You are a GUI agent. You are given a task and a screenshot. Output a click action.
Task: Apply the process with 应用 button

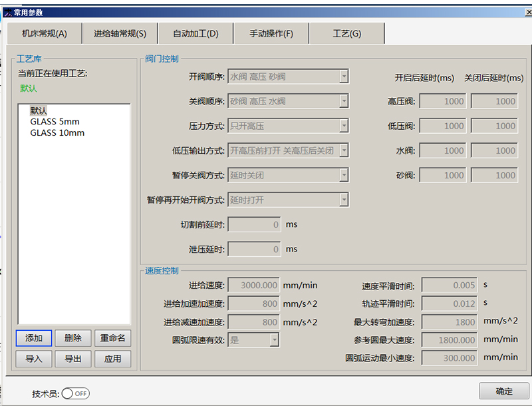(x=112, y=359)
